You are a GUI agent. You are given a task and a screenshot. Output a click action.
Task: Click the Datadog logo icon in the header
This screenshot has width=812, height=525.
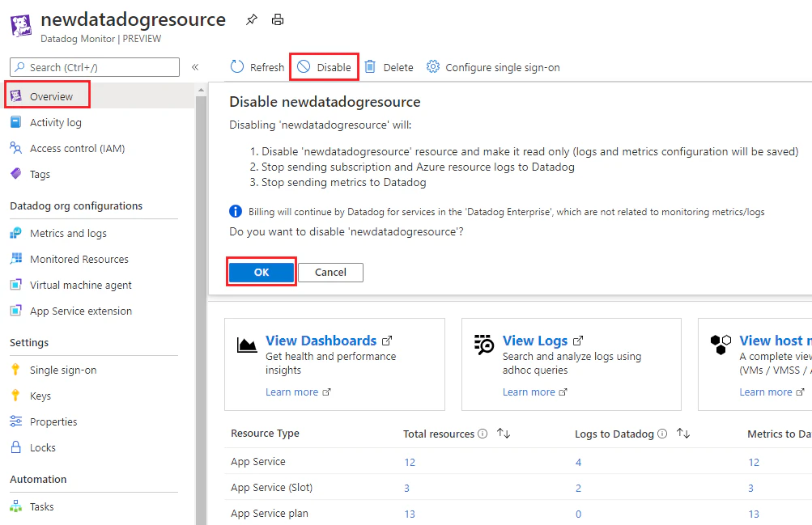point(21,26)
